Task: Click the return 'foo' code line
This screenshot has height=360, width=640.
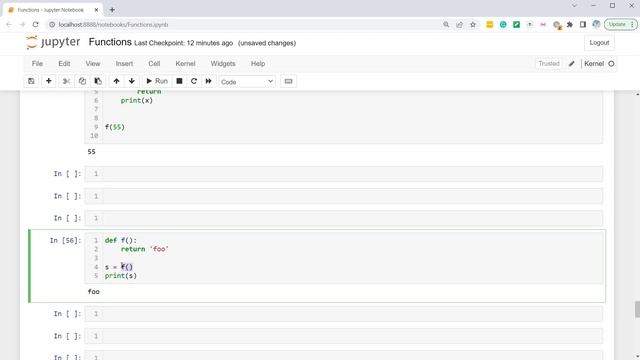Action: (144, 249)
